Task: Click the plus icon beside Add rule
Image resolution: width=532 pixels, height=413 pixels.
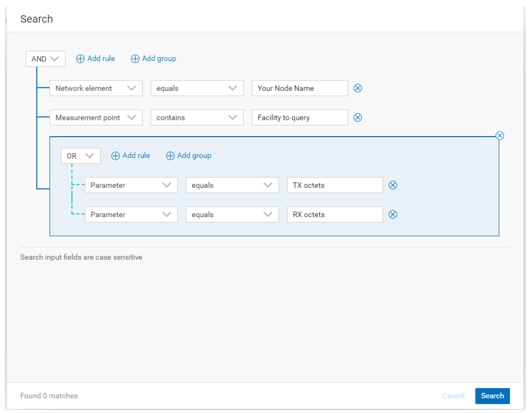Action: 80,59
